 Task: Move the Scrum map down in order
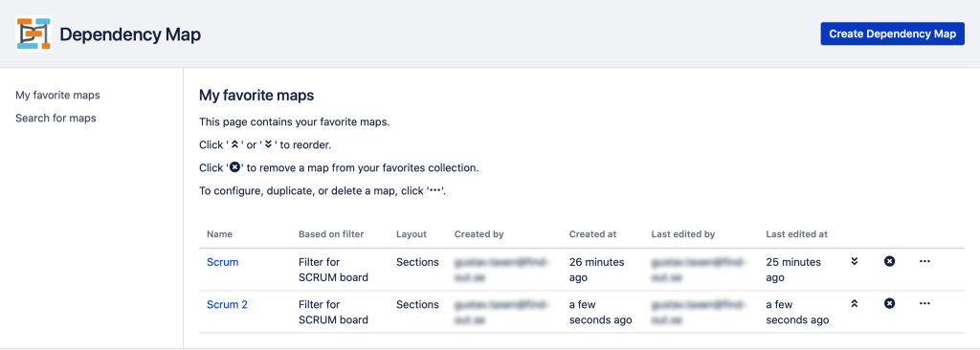click(855, 261)
